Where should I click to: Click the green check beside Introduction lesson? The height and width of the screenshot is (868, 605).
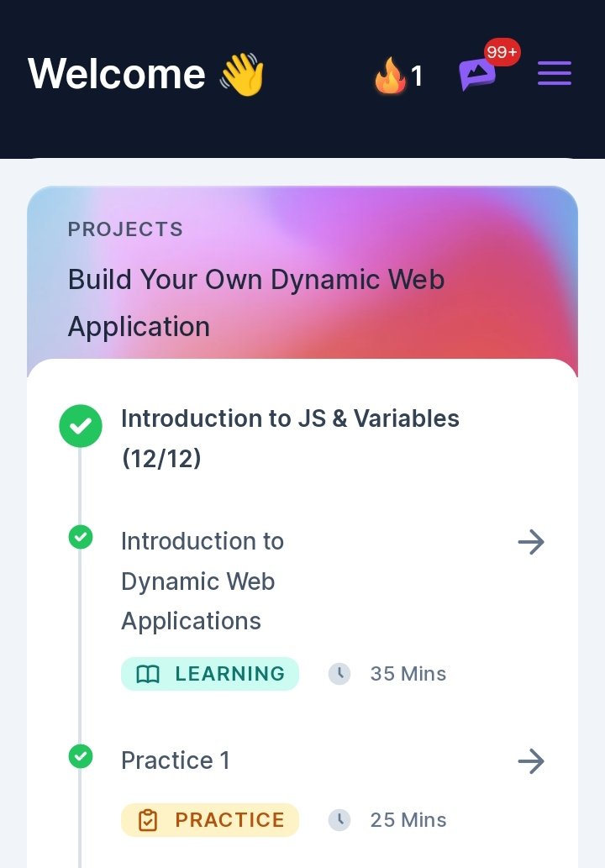(x=81, y=537)
